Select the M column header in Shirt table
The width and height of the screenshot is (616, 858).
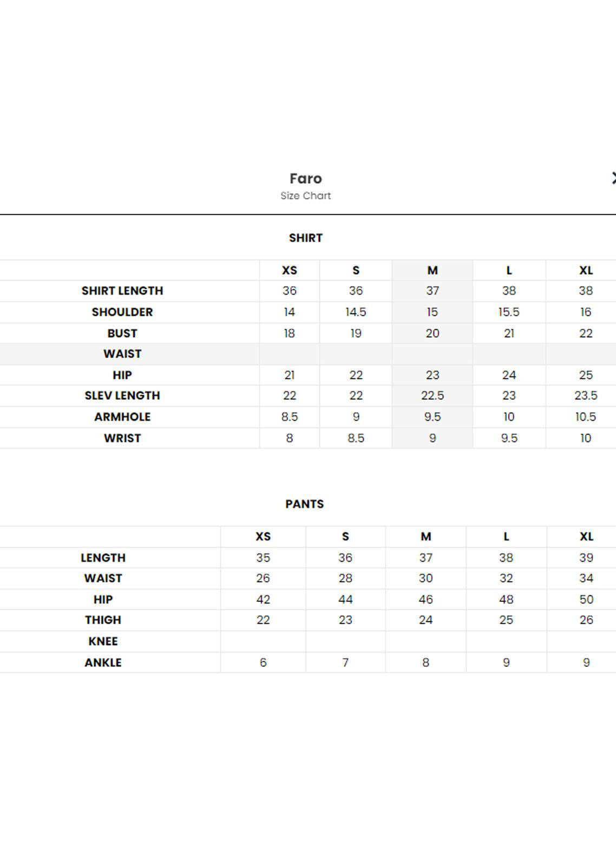(x=432, y=270)
